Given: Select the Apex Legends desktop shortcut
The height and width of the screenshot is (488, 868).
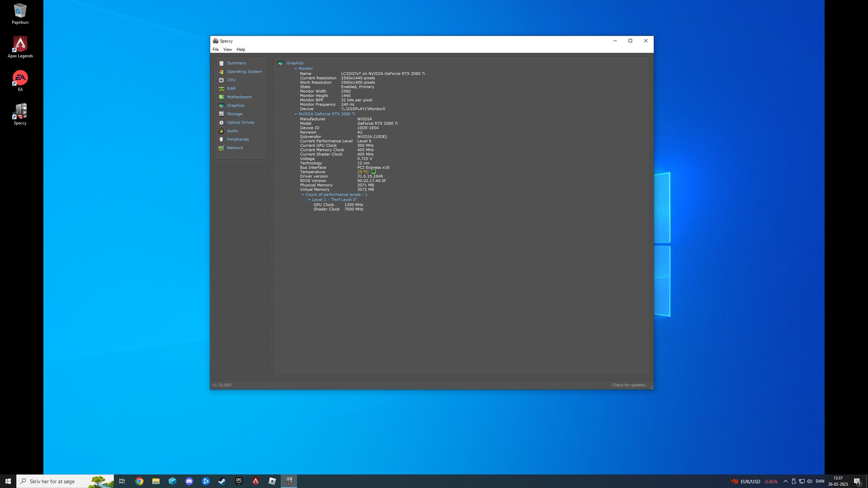Looking at the screenshot, I should coord(20,47).
